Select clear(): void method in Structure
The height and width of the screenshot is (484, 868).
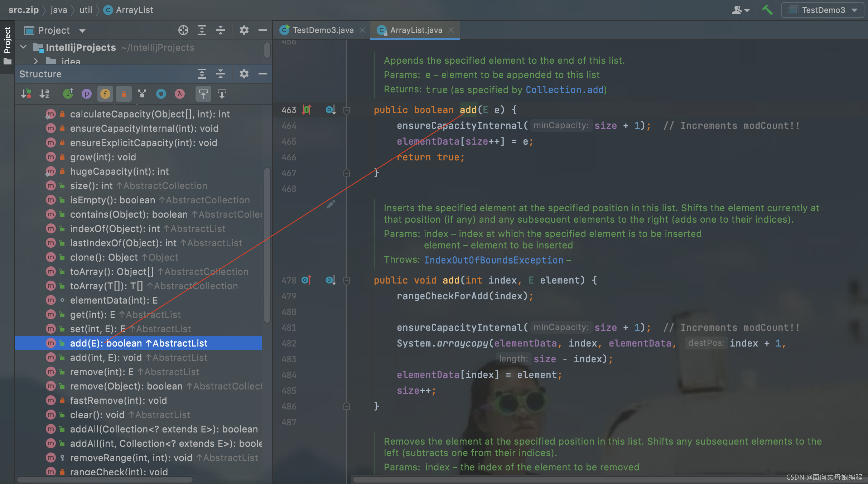pyautogui.click(x=139, y=415)
